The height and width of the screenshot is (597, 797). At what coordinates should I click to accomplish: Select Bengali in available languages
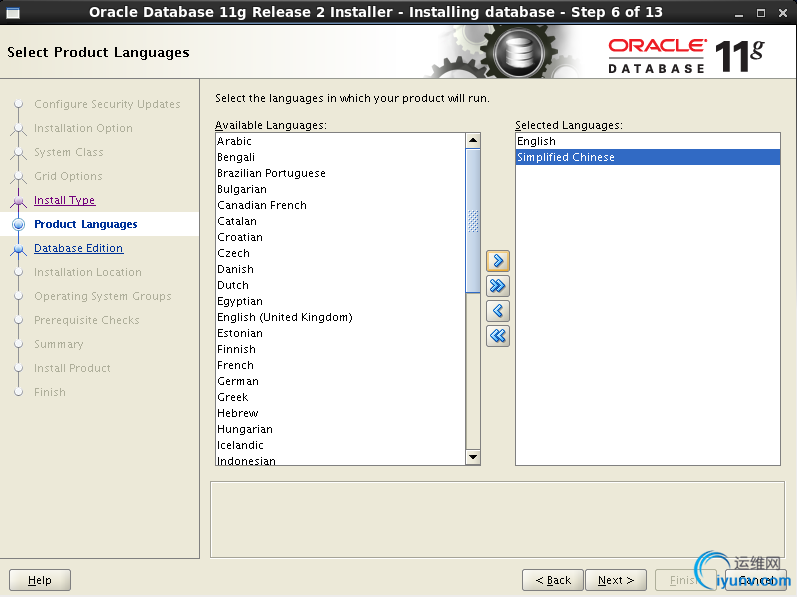pyautogui.click(x=340, y=158)
